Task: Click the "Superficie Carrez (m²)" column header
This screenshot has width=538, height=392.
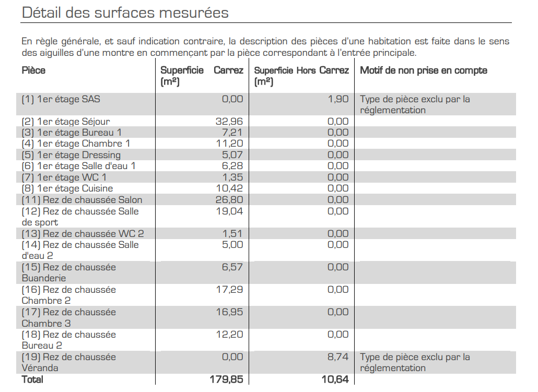Action: [x=202, y=76]
